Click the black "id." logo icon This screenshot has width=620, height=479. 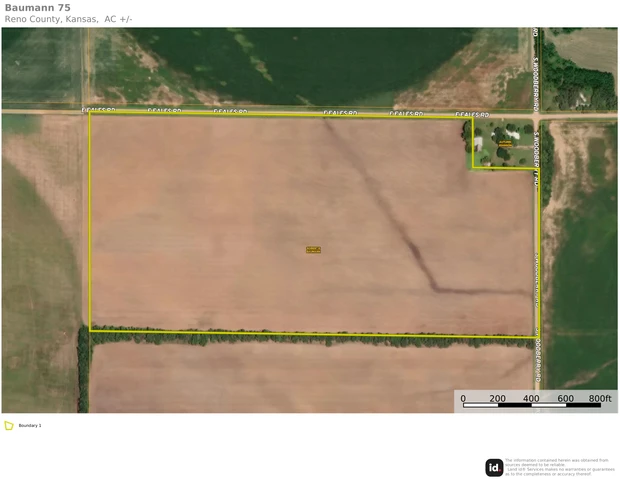click(x=494, y=467)
